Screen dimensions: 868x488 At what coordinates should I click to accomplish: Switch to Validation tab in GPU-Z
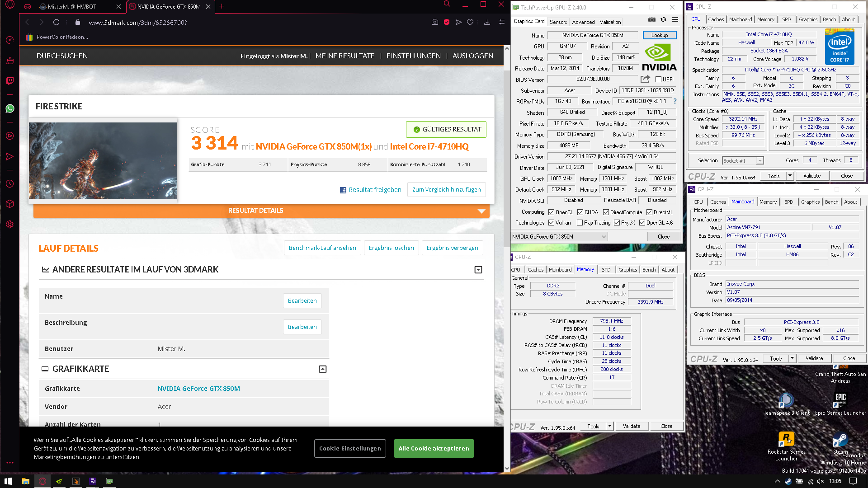tap(610, 22)
